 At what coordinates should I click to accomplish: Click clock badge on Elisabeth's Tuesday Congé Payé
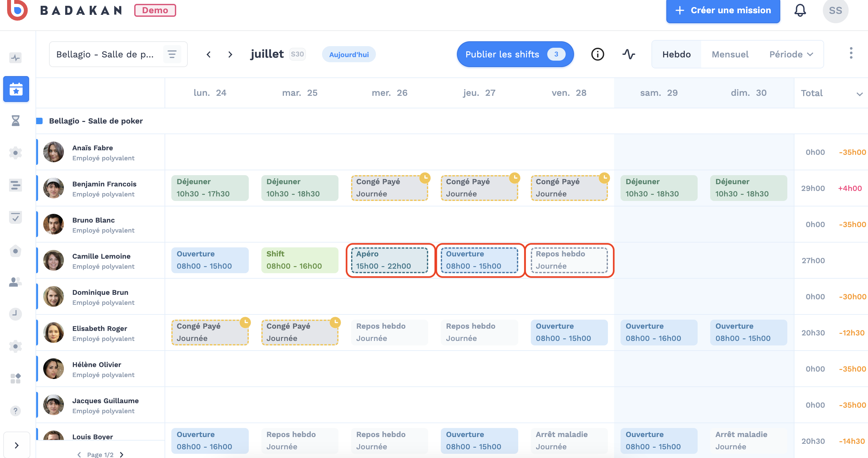(x=335, y=322)
